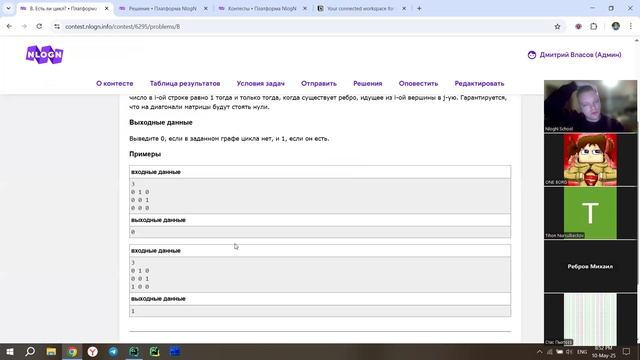This screenshot has height=360, width=640.
Task: Open first PyCharm icon in taskbar
Action: [x=134, y=351]
